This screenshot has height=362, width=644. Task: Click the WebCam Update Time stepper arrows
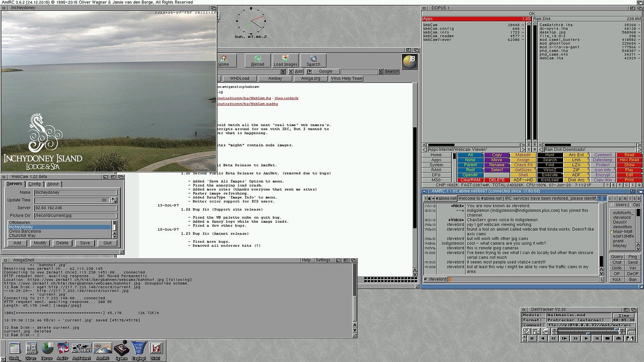(114, 200)
